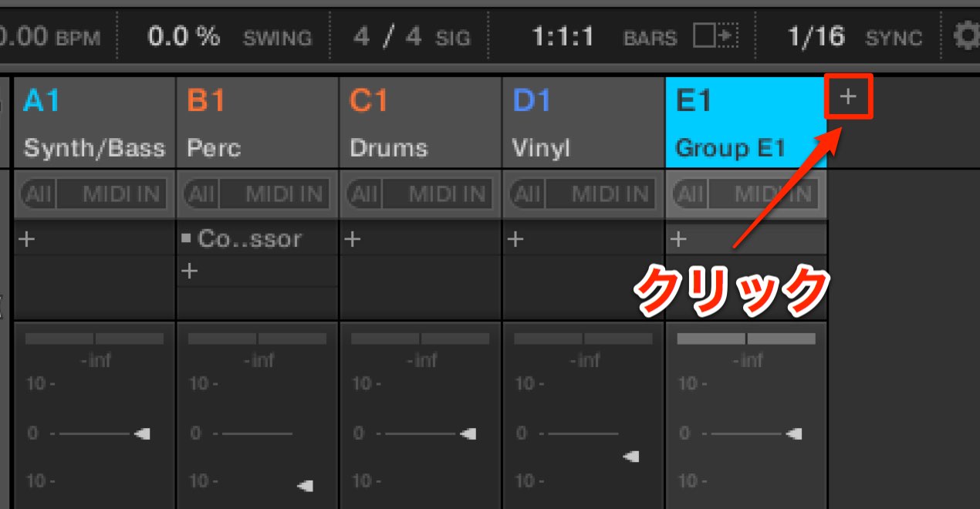This screenshot has width=980, height=509.
Task: Click the 4 / 4 time signature value
Action: (x=387, y=36)
